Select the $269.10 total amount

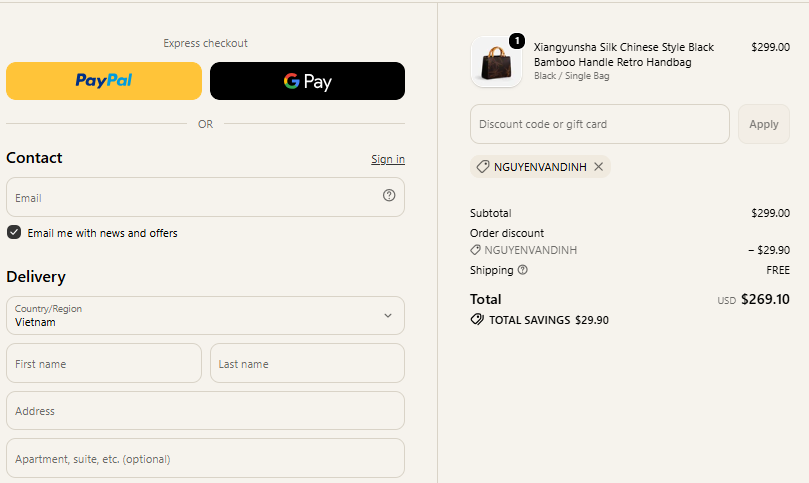(x=765, y=299)
